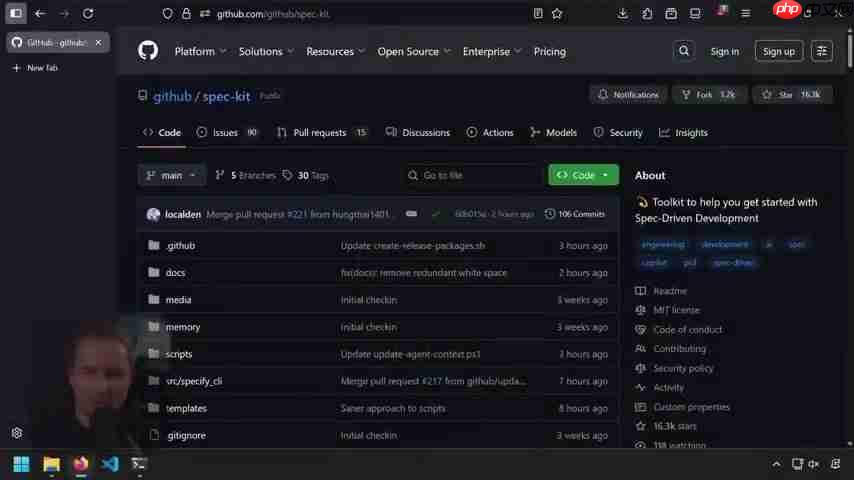This screenshot has width=854, height=480.
Task: Click the Notifications bell button
Action: click(x=628, y=95)
